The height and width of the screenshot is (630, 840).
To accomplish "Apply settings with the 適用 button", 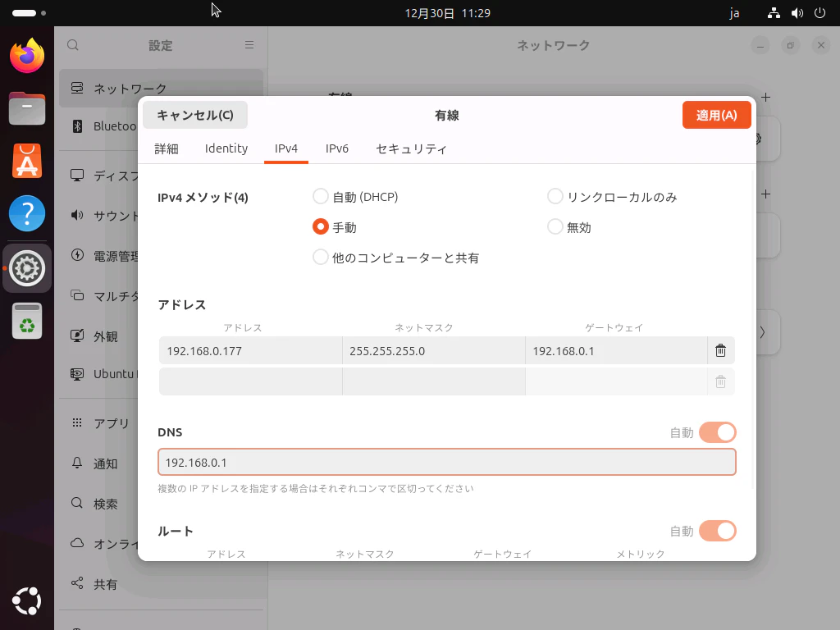I will (716, 115).
